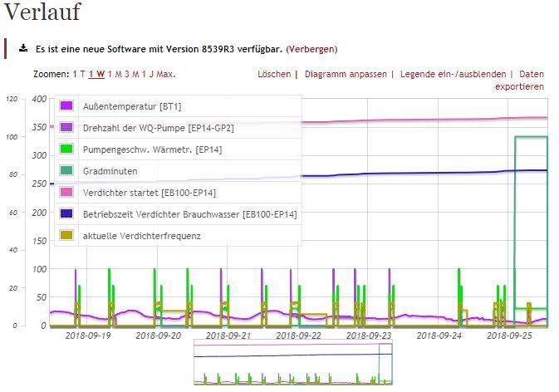This screenshot has width=559, height=392.
Task: Click legend label Außentemperatur [BT1]
Action: click(132, 106)
